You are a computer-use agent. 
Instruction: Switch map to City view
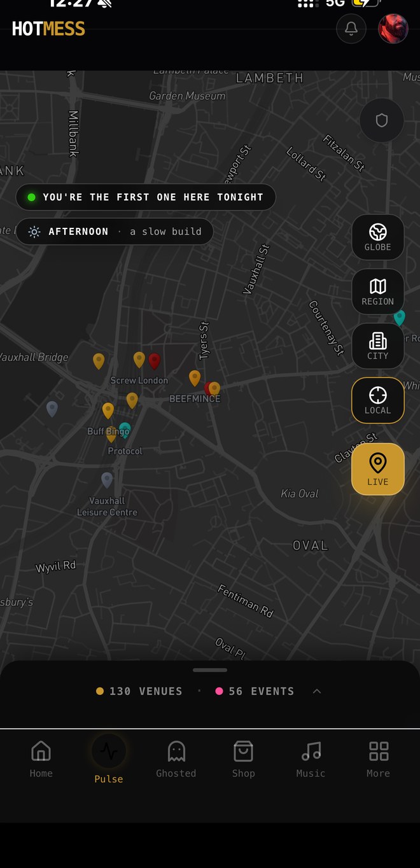pyautogui.click(x=378, y=346)
